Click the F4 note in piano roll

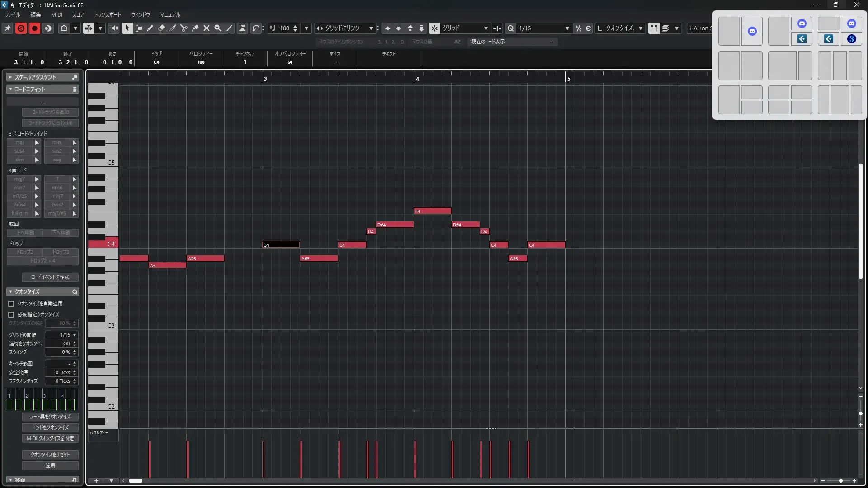(x=433, y=211)
